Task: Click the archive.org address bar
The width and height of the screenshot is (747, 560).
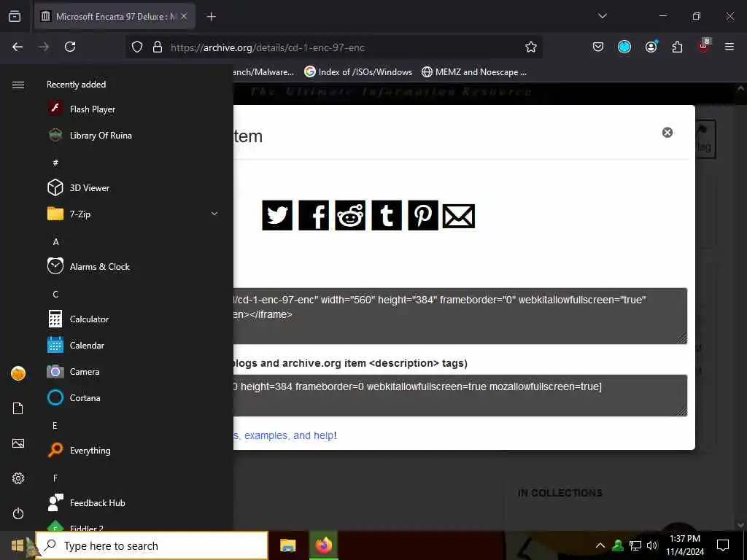Action: (333, 47)
